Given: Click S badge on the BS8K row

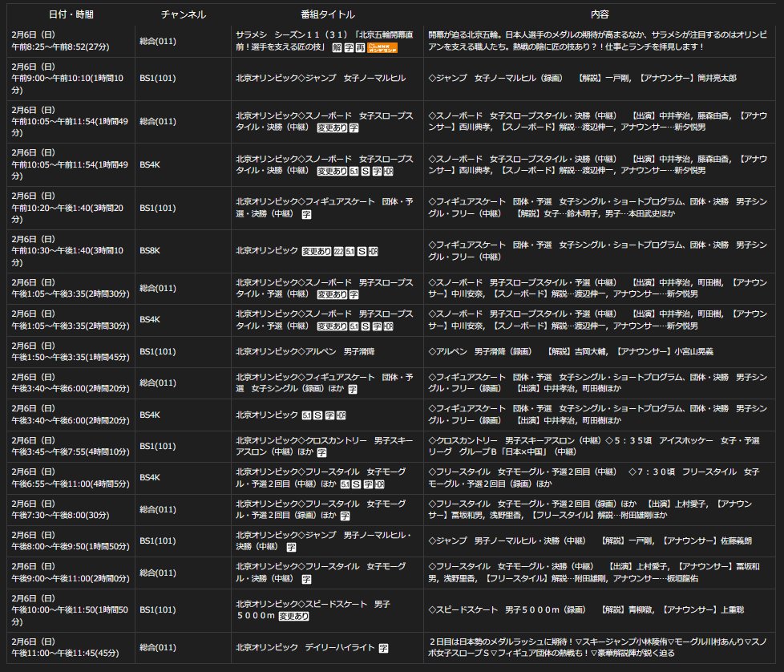Looking at the screenshot, I should tap(362, 252).
